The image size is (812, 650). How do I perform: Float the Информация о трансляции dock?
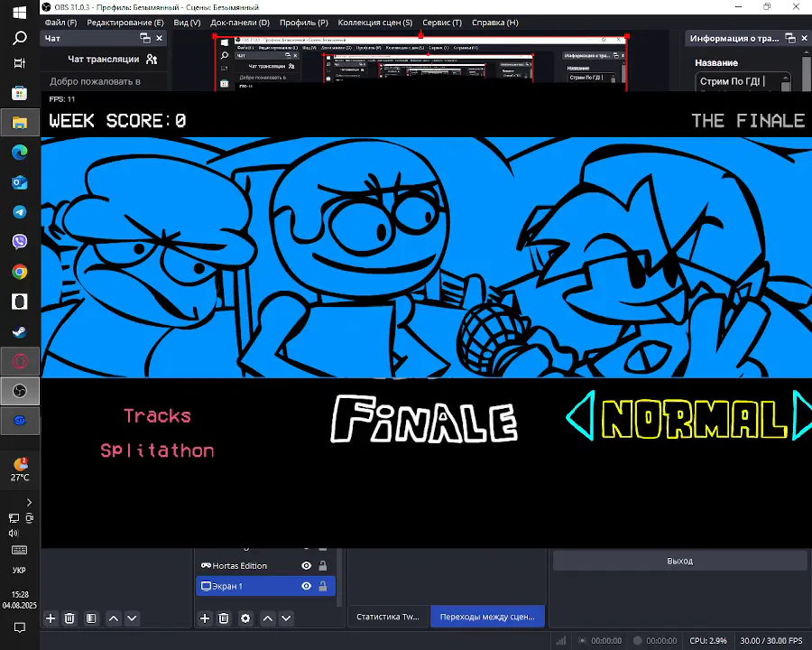click(790, 38)
